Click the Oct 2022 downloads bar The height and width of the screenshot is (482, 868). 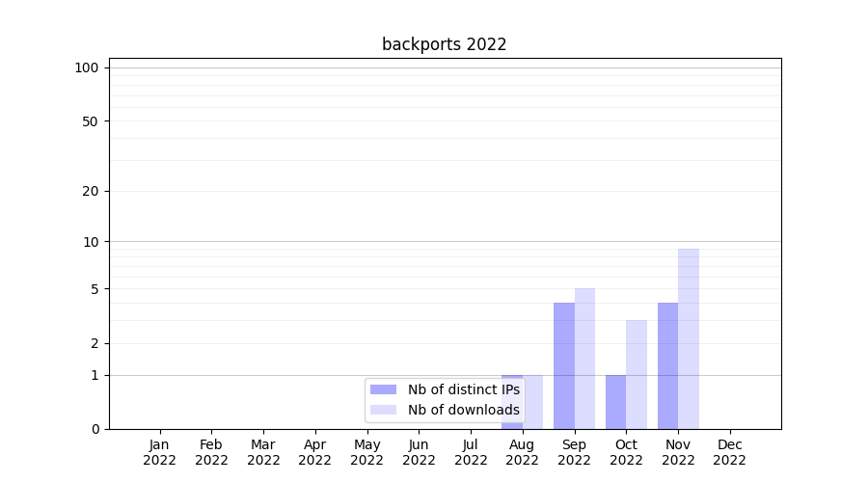(x=637, y=374)
